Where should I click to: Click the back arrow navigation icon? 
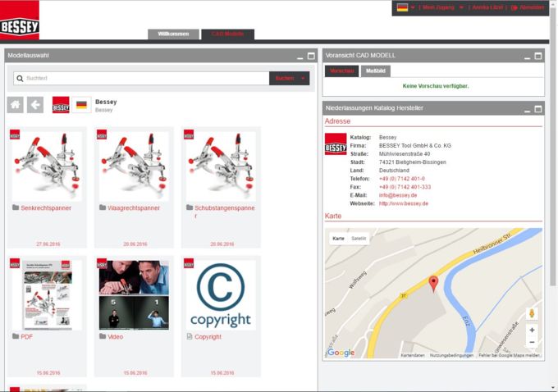(35, 105)
